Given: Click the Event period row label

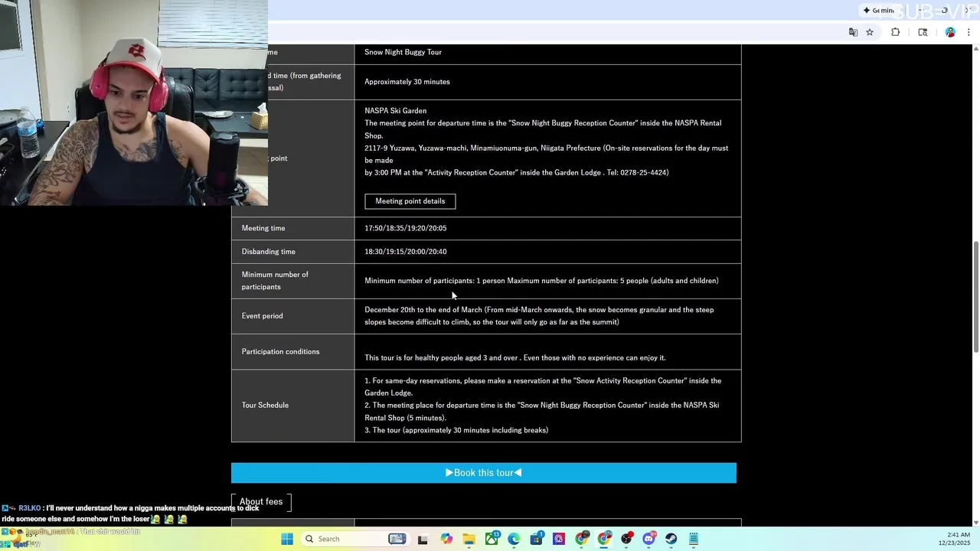Looking at the screenshot, I should [x=263, y=316].
